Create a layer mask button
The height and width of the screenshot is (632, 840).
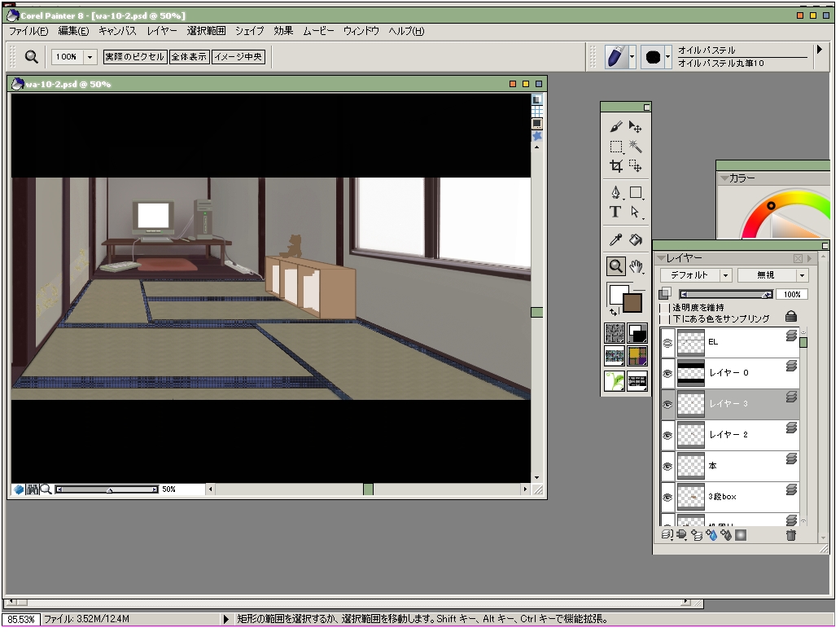click(741, 535)
